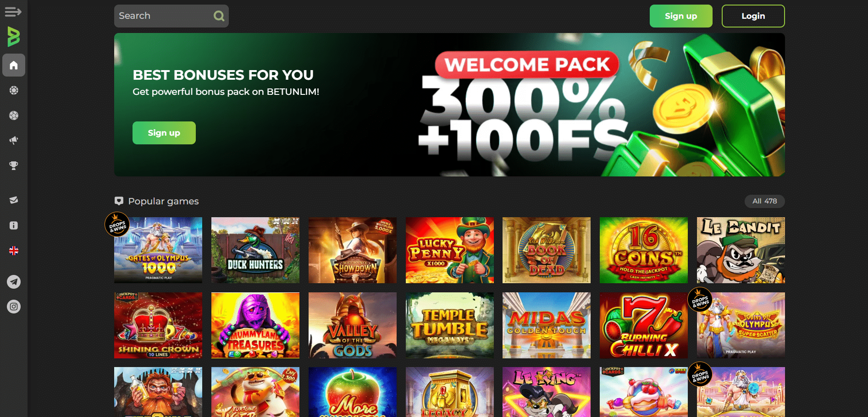This screenshot has height=417, width=868.
Task: Open the Telegram link icon
Action: click(14, 281)
